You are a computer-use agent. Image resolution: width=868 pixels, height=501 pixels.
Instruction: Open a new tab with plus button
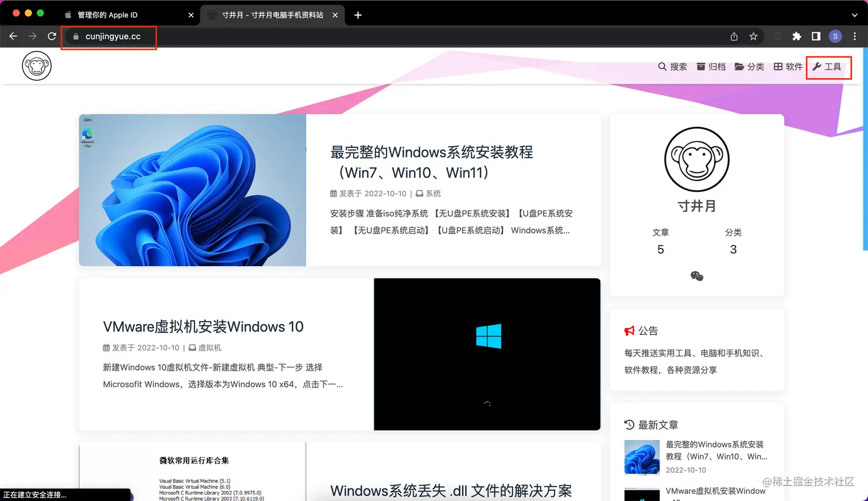coord(358,15)
